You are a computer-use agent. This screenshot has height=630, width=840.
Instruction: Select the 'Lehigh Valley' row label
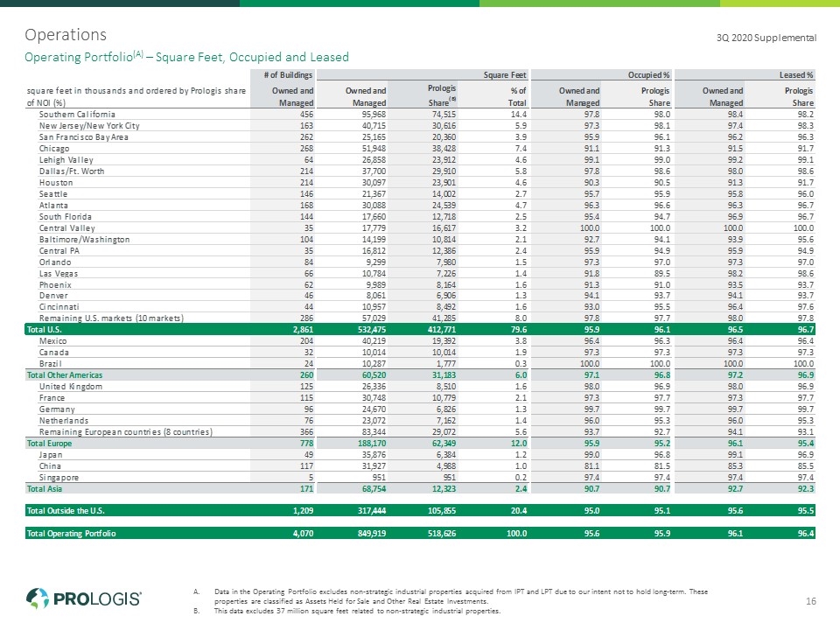point(66,159)
